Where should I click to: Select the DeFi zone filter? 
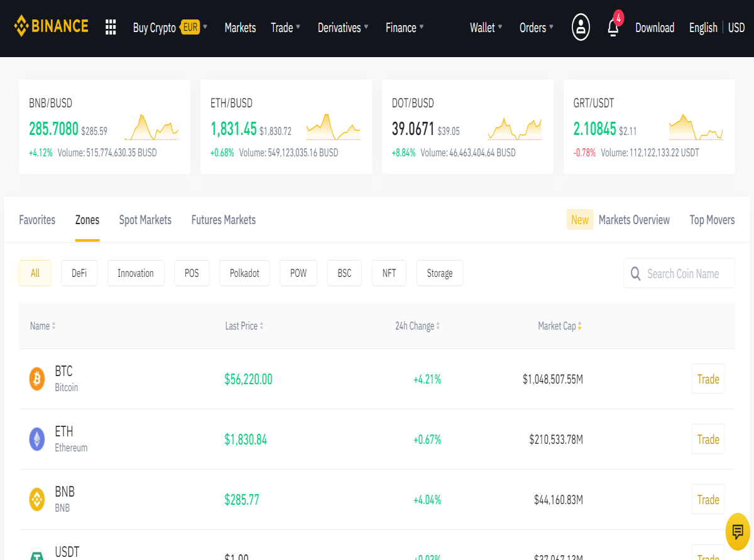[x=79, y=273]
